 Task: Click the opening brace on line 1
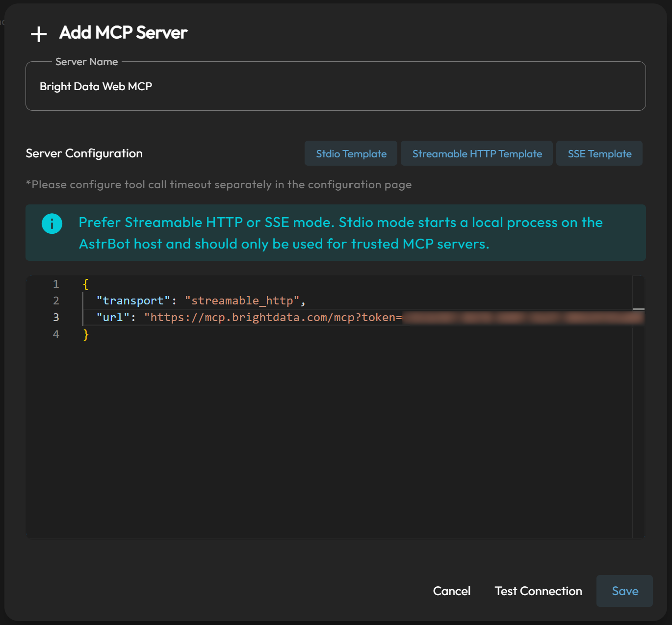pos(86,284)
